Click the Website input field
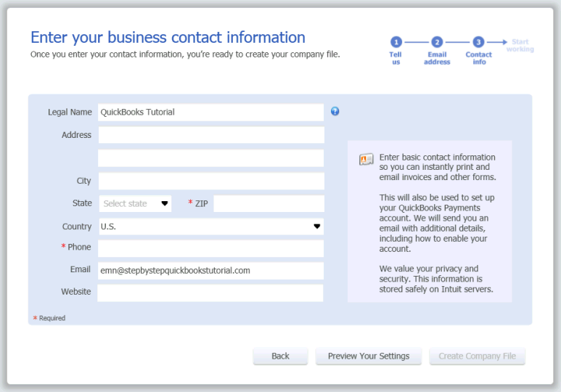The width and height of the screenshot is (561, 392). tap(210, 293)
